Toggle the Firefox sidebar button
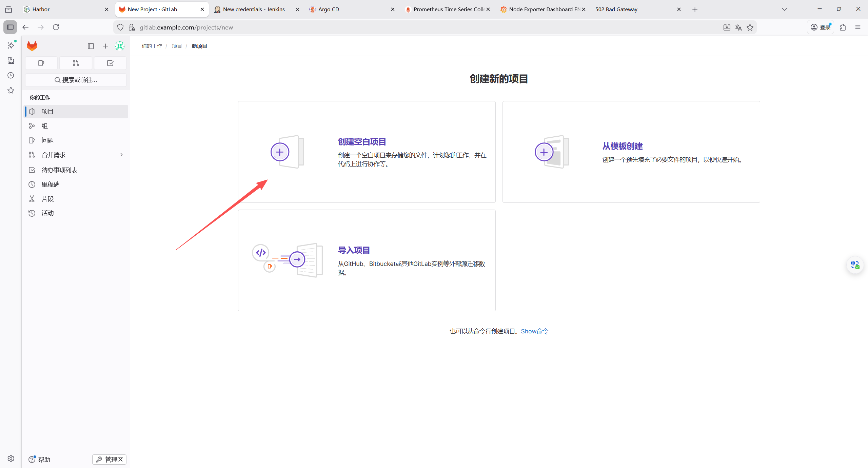Screen dimensions: 868x468 (x=10, y=27)
